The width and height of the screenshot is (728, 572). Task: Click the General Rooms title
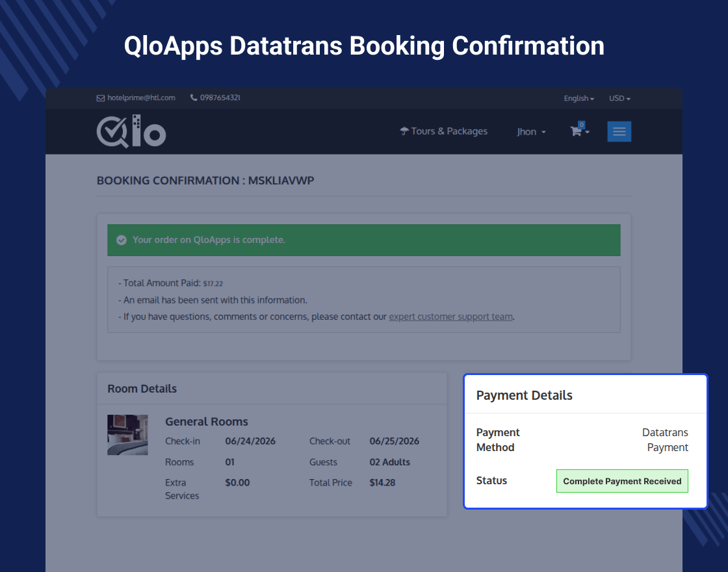coord(207,422)
